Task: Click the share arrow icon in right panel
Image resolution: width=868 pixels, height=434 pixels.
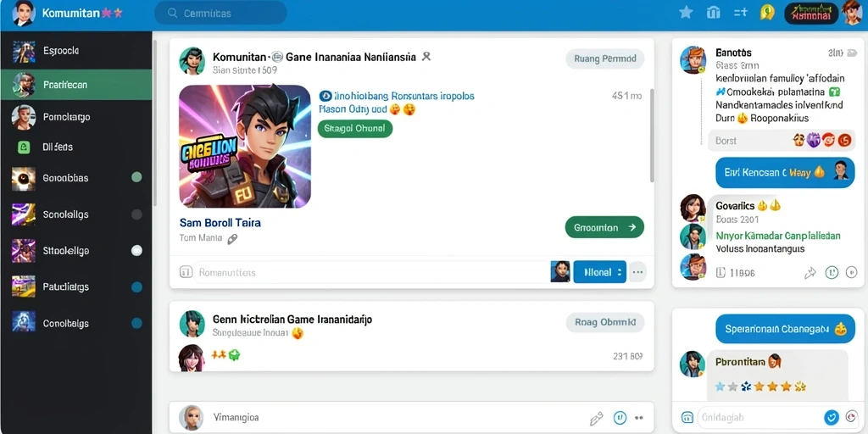Action: 810,272
